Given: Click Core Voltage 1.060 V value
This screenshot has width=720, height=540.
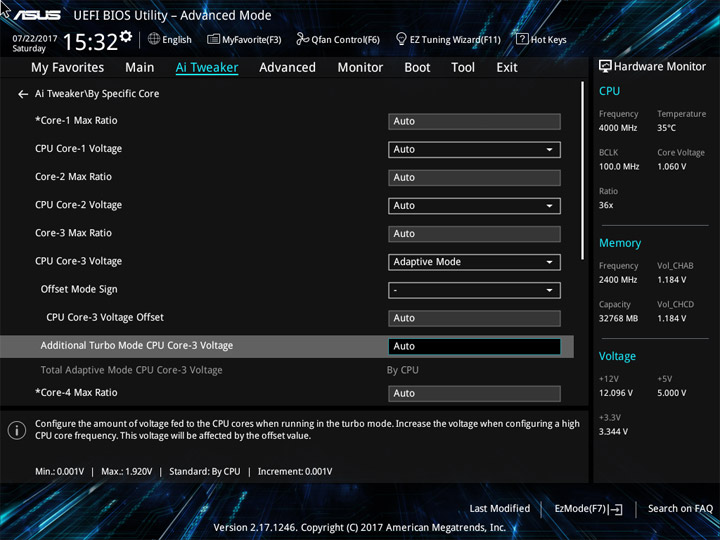Looking at the screenshot, I should point(671,167).
